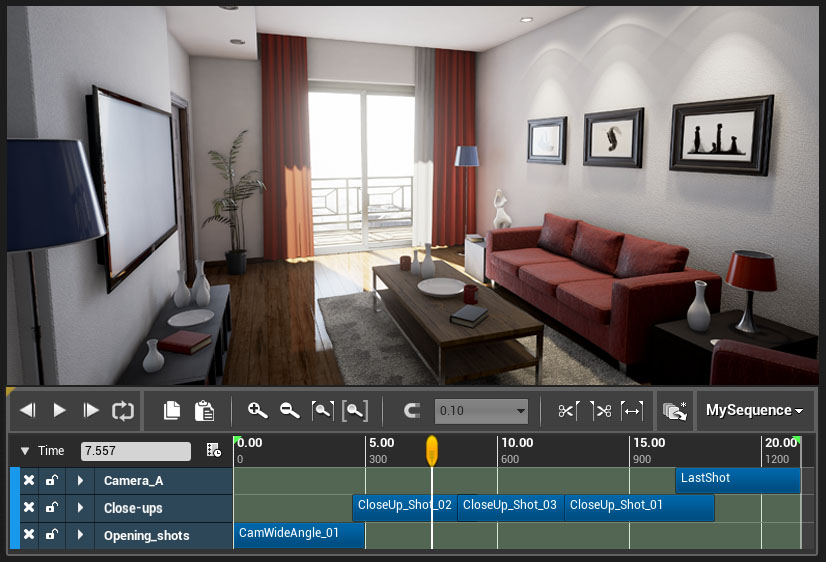Expand the Close-ups track
826x562 pixels.
pyautogui.click(x=80, y=508)
